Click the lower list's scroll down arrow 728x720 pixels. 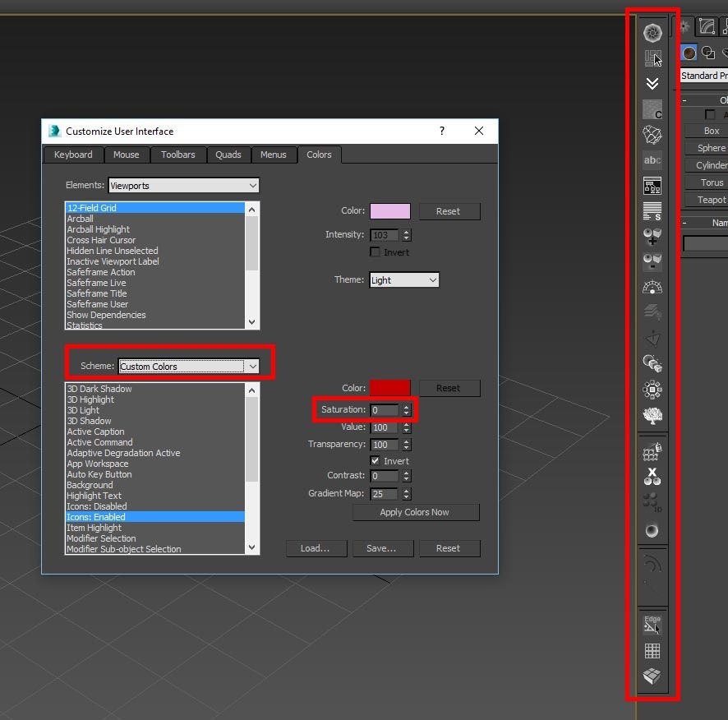pos(251,547)
